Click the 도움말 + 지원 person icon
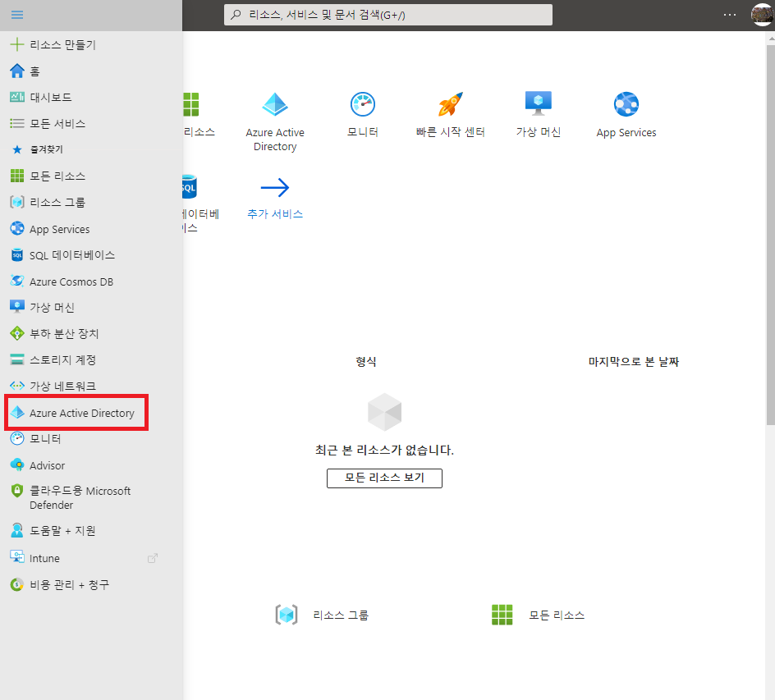The height and width of the screenshot is (700, 775). (x=16, y=530)
